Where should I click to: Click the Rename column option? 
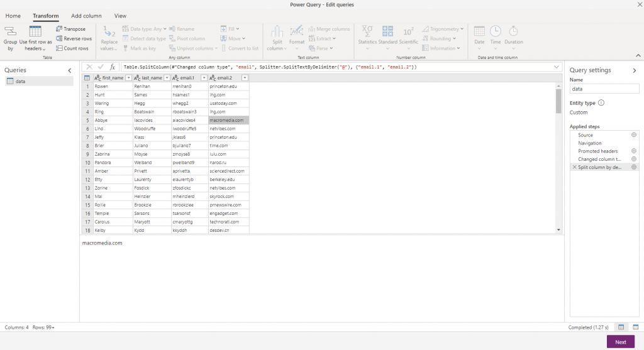click(x=182, y=29)
